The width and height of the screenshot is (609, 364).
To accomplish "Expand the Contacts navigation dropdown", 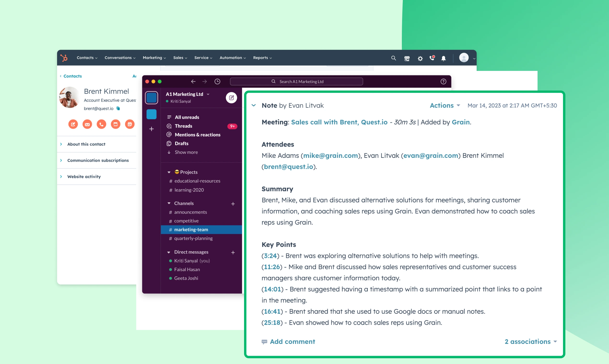I will point(86,58).
